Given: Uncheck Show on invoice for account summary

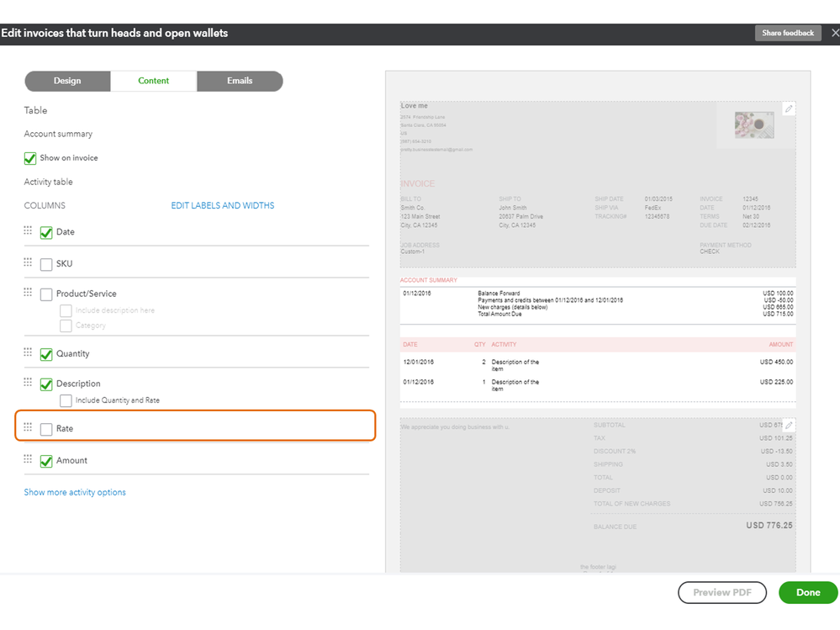Looking at the screenshot, I should 30,159.
